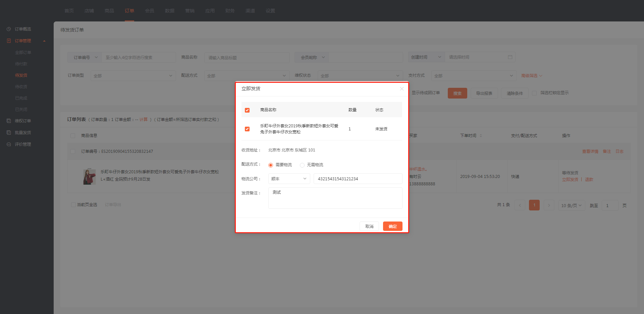Select 全部订单 in the sidebar
This screenshot has height=314, width=644.
point(23,53)
